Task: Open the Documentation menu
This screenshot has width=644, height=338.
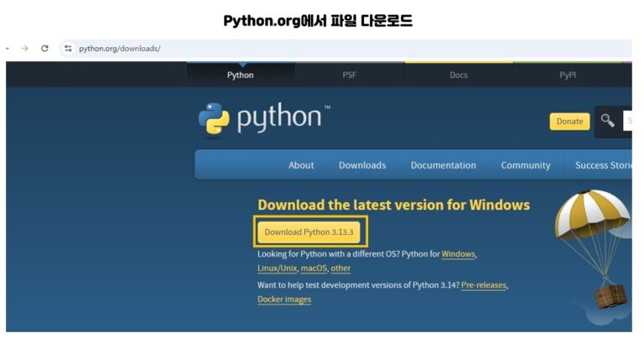Action: click(x=443, y=165)
